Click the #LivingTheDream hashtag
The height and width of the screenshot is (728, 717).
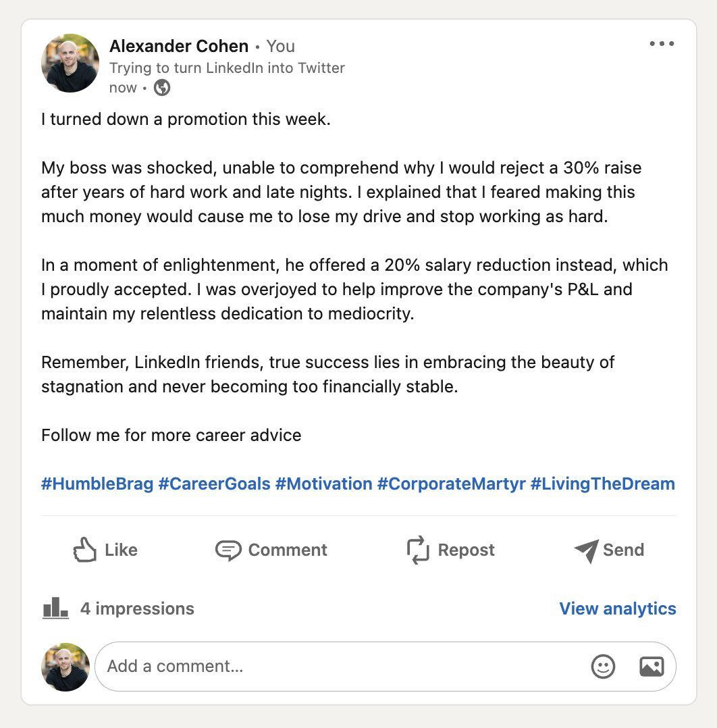602,484
